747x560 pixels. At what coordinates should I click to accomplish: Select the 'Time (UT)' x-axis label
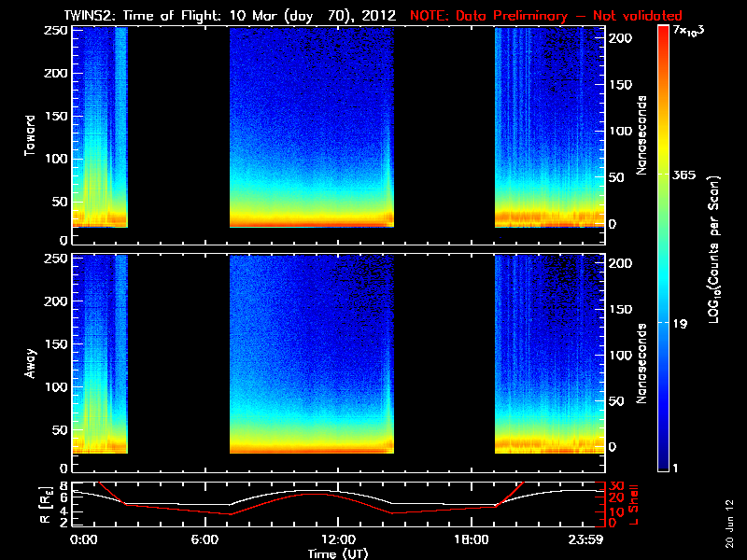click(339, 553)
